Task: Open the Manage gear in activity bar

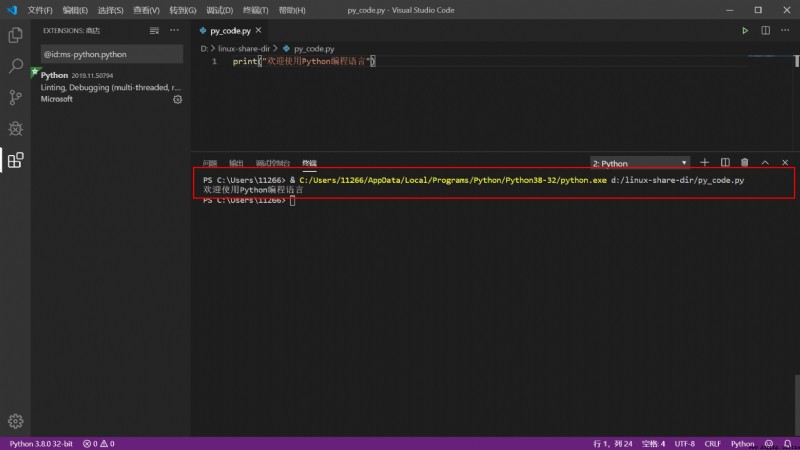Action: (15, 421)
